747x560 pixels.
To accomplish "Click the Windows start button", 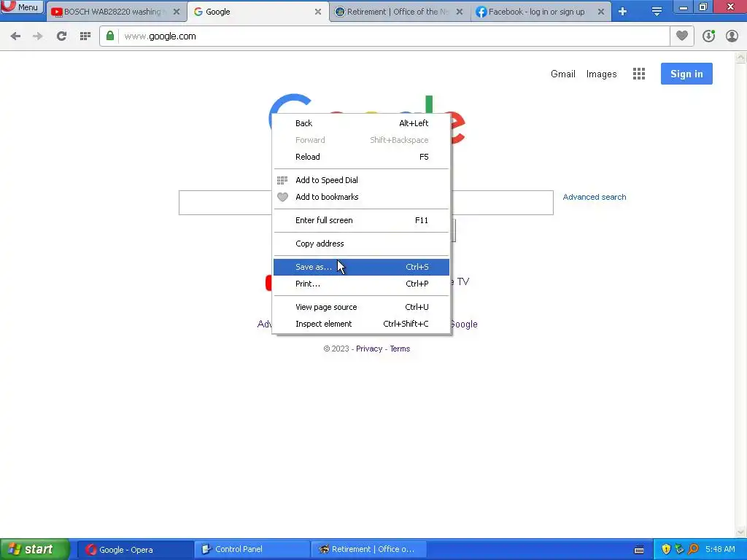I will (x=35, y=549).
